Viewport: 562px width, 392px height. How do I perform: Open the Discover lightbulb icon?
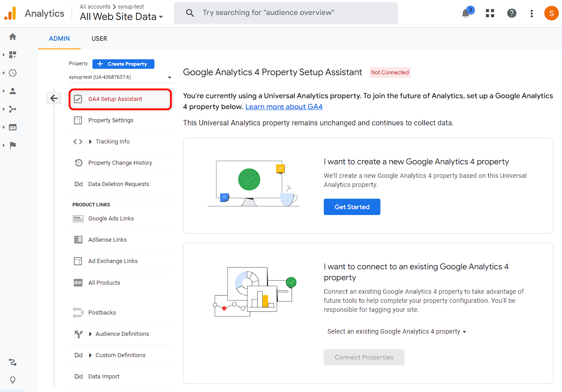(13, 380)
